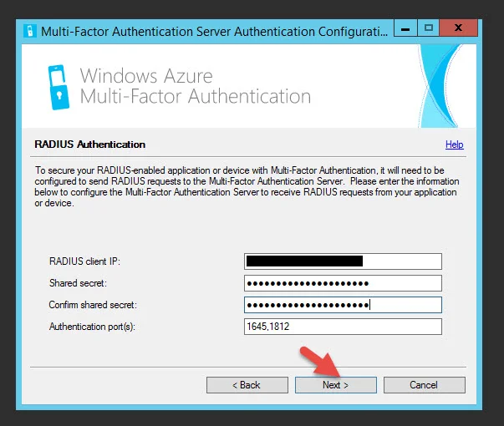Minimize the configuration wizard window

point(405,28)
